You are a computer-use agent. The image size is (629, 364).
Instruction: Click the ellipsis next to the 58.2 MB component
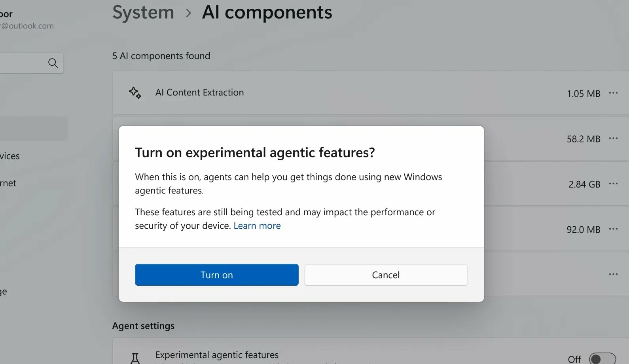[x=613, y=138]
